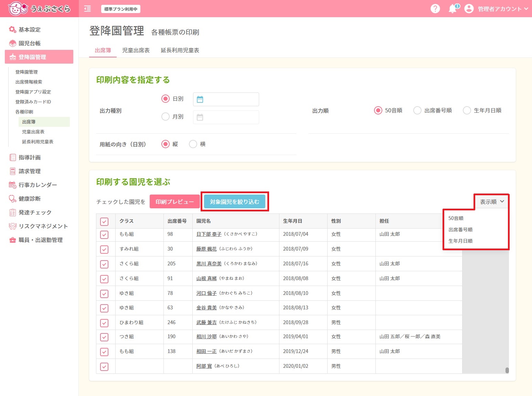Viewport: 532px width, 396px height.
Task: Open 登降園アプリ設定 in the sidebar submenu
Action: [33, 92]
